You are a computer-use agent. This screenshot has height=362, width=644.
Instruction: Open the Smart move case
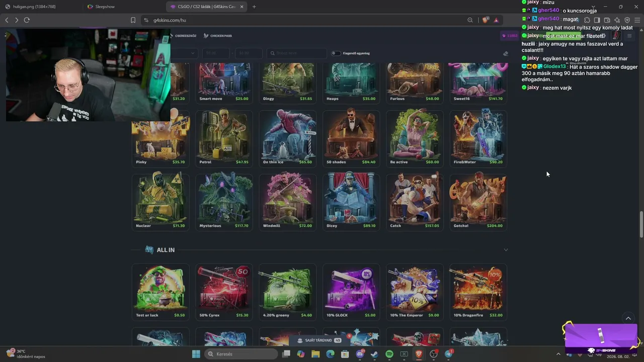(224, 82)
